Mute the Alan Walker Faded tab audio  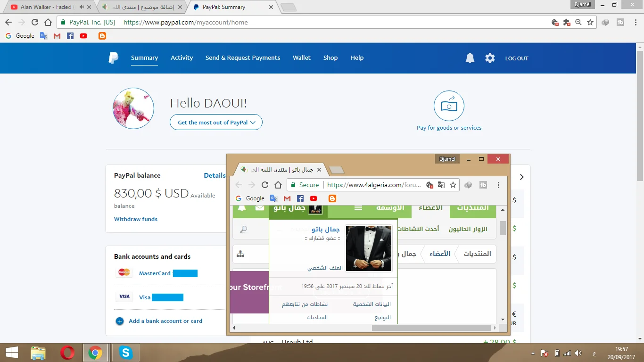click(82, 7)
